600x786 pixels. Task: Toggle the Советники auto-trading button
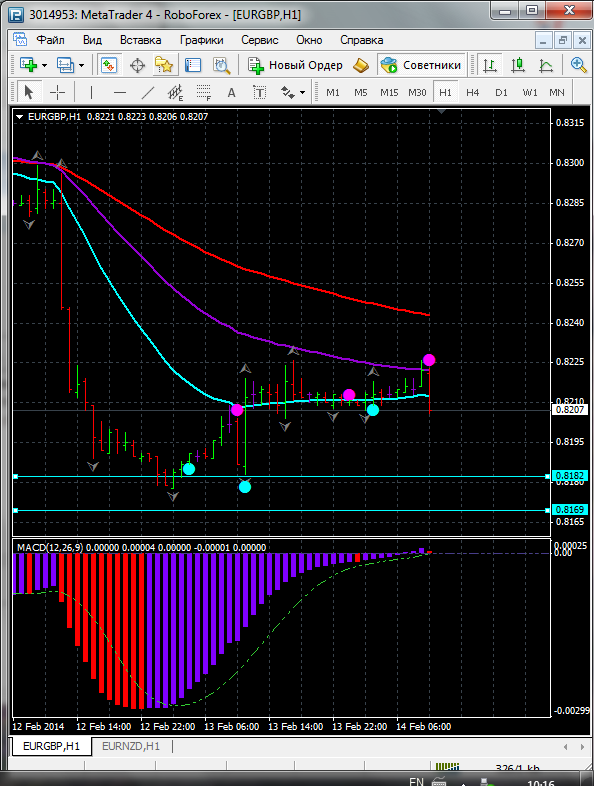click(421, 65)
